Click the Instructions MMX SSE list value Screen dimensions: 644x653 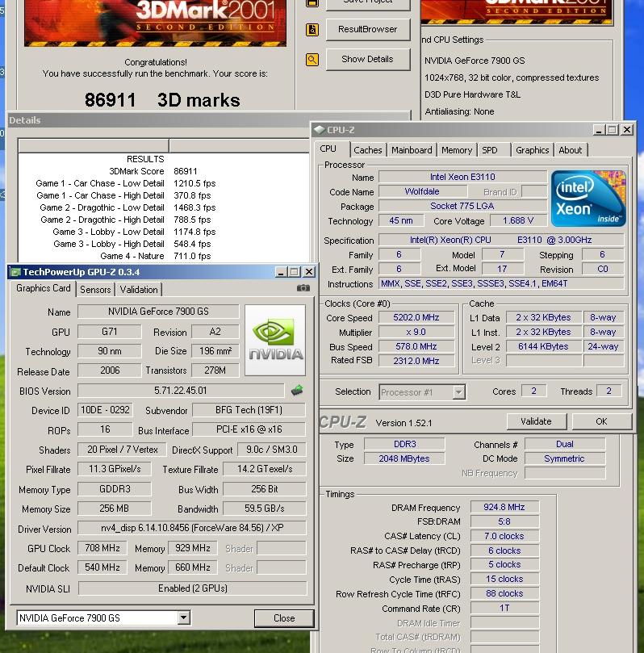point(501,283)
